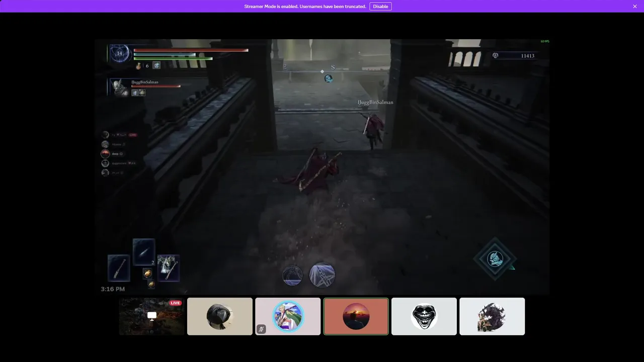Click the rune icon left of 11413

pos(496,55)
